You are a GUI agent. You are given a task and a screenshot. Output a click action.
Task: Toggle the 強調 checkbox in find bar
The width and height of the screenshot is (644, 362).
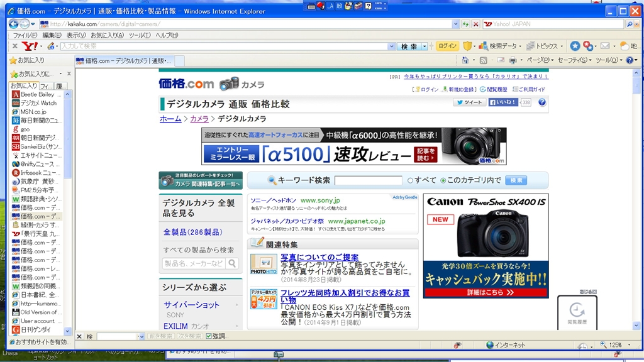[209, 336]
